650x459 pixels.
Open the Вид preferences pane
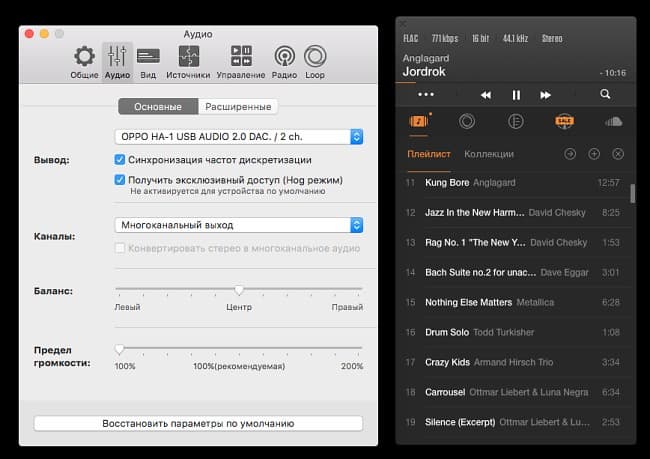click(x=148, y=63)
